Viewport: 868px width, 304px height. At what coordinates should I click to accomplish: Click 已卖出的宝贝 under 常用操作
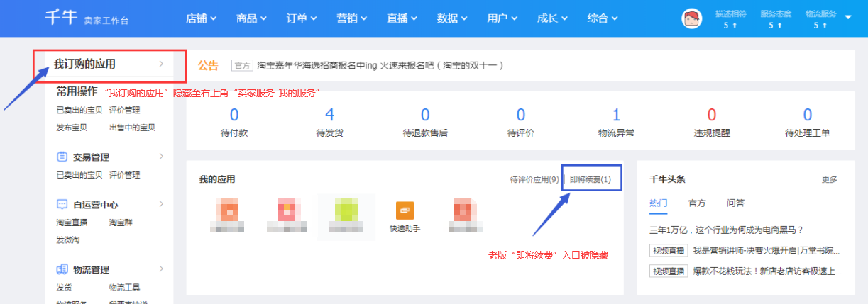[x=79, y=110]
